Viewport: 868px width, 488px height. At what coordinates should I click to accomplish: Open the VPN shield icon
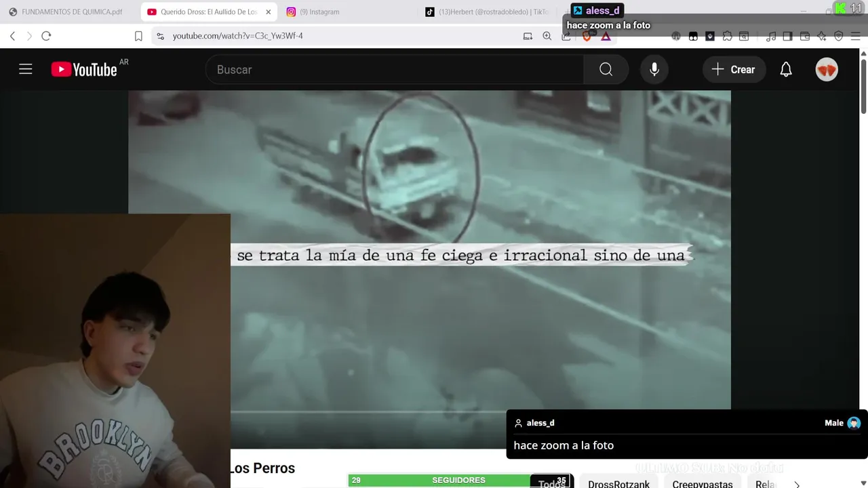click(x=839, y=36)
